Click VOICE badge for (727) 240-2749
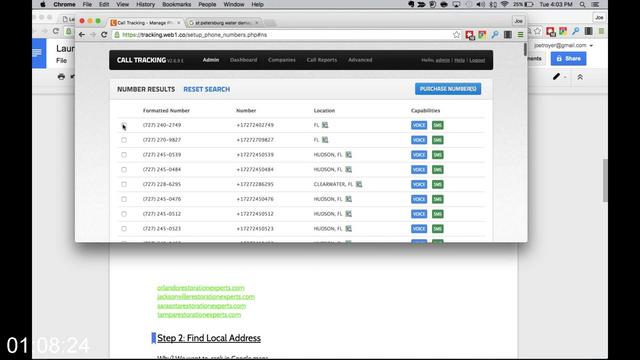The image size is (640, 360). 419,125
